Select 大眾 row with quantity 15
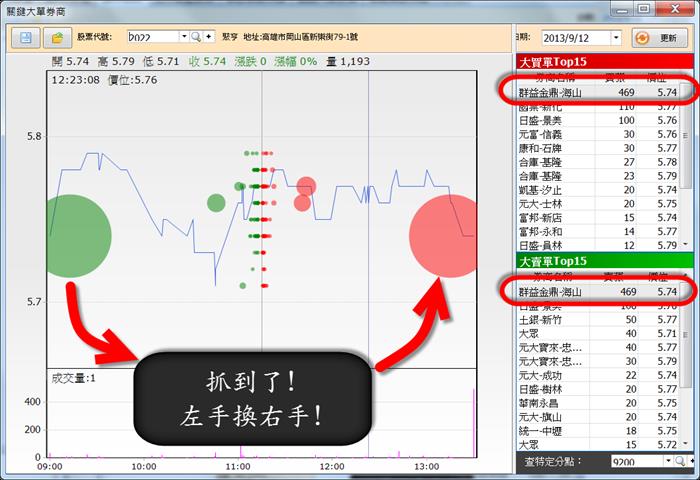Viewport: 700px width, 480px height. (x=598, y=444)
